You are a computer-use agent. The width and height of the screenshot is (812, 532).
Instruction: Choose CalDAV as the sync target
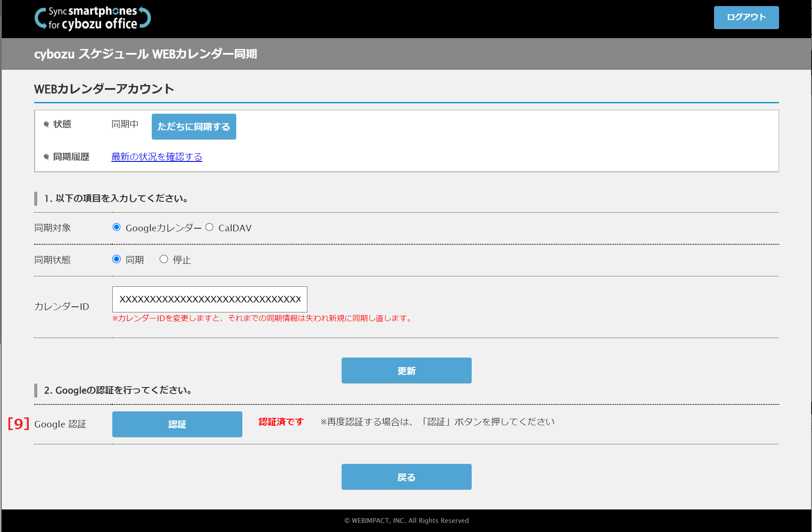coord(209,227)
